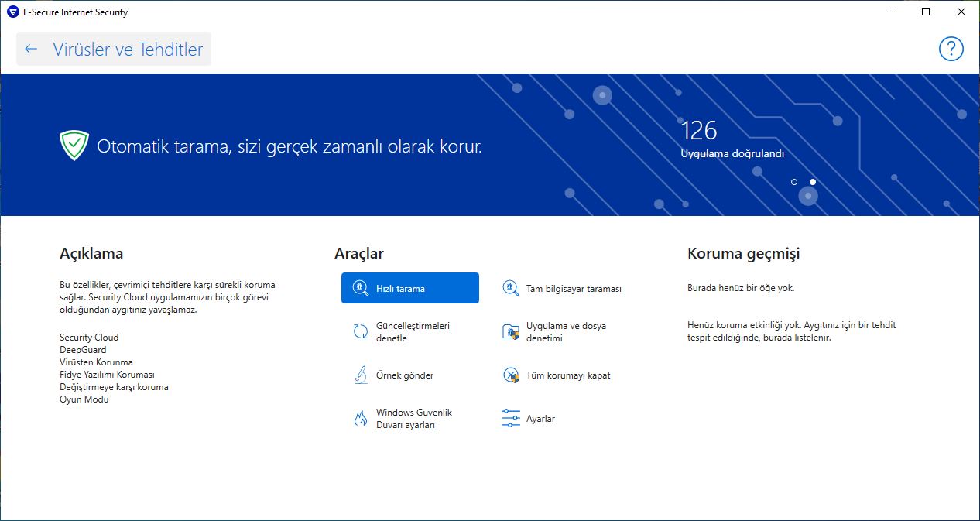Go back from Virüsler ve Tehditler

pos(114,49)
